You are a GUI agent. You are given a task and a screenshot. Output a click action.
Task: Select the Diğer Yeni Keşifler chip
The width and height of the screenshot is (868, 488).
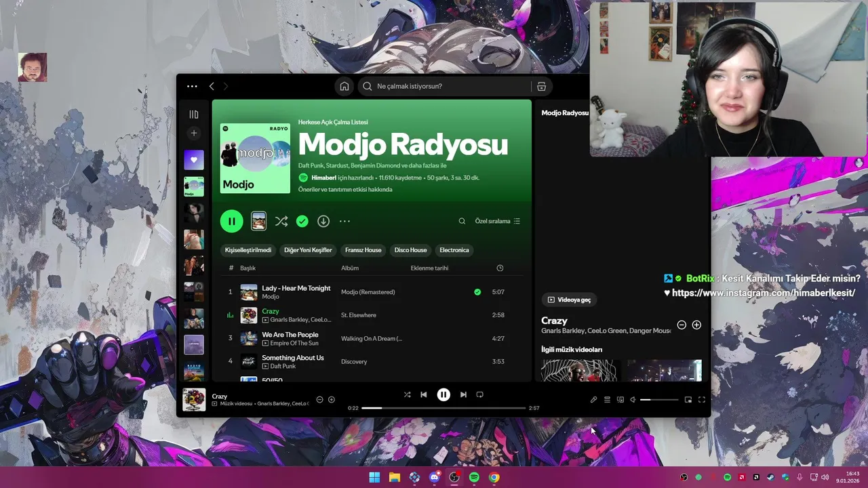click(308, 250)
